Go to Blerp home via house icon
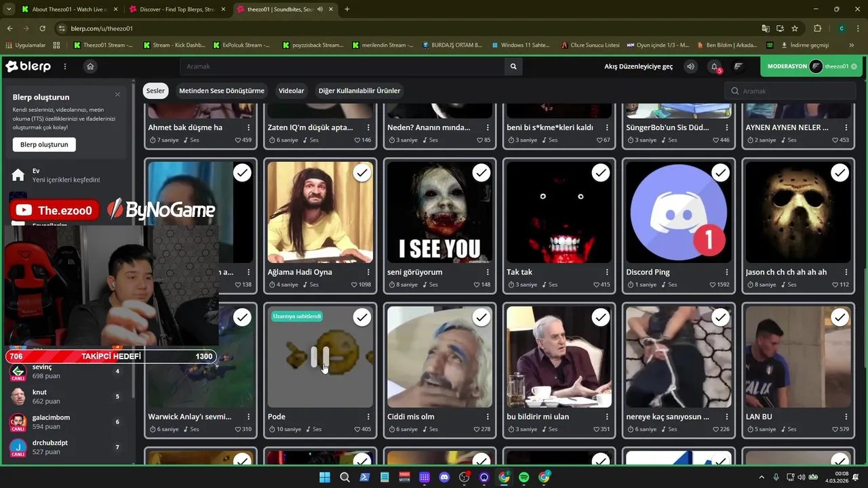Image resolution: width=868 pixels, height=488 pixels. [x=90, y=66]
